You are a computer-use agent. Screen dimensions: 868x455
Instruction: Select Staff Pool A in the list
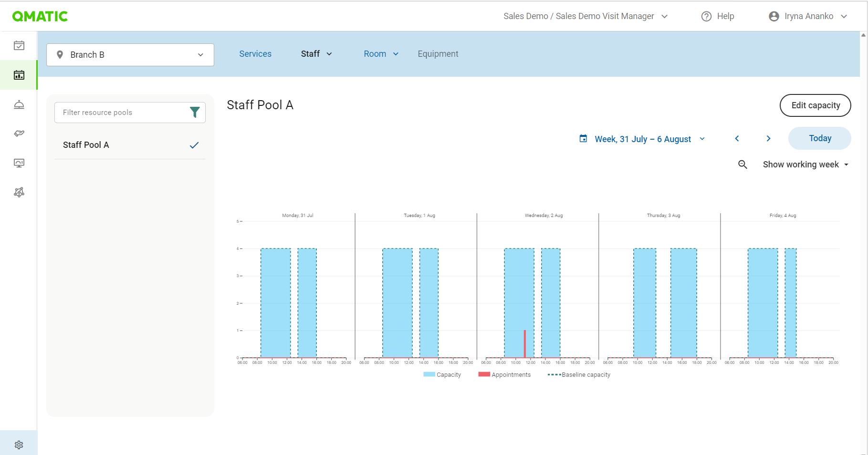tap(130, 145)
